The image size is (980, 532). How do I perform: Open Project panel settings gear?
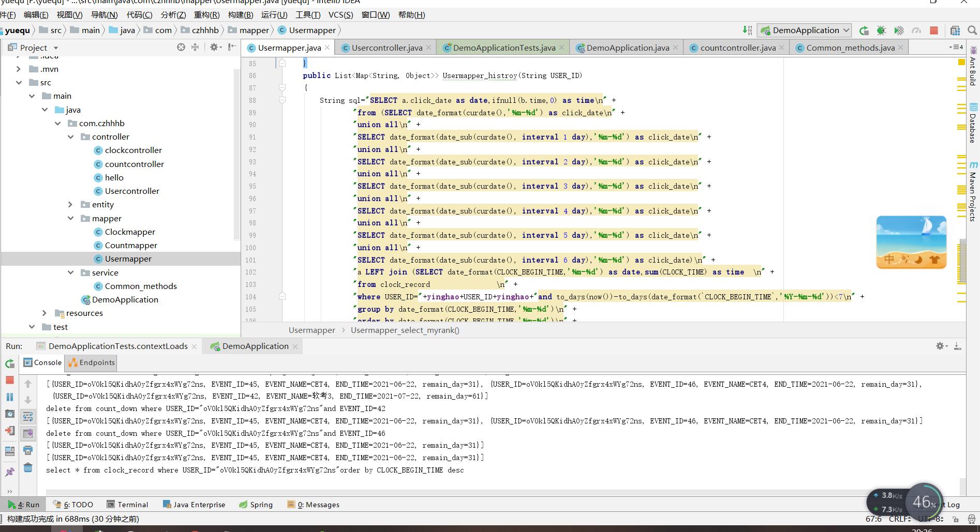215,47
